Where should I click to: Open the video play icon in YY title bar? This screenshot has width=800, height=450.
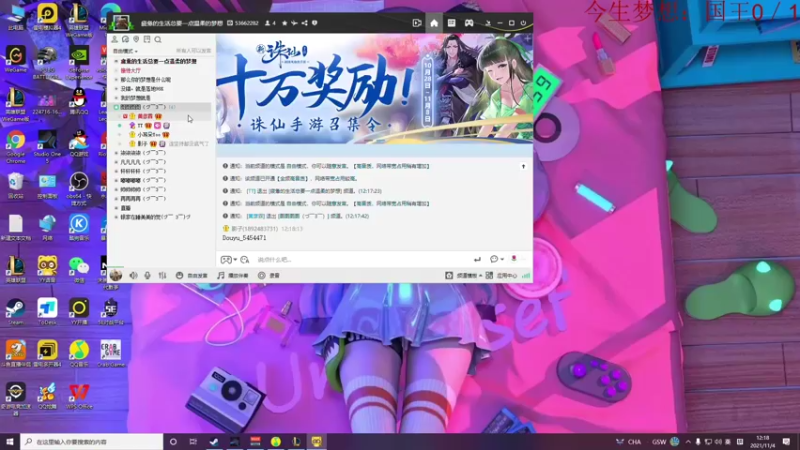pyautogui.click(x=417, y=23)
